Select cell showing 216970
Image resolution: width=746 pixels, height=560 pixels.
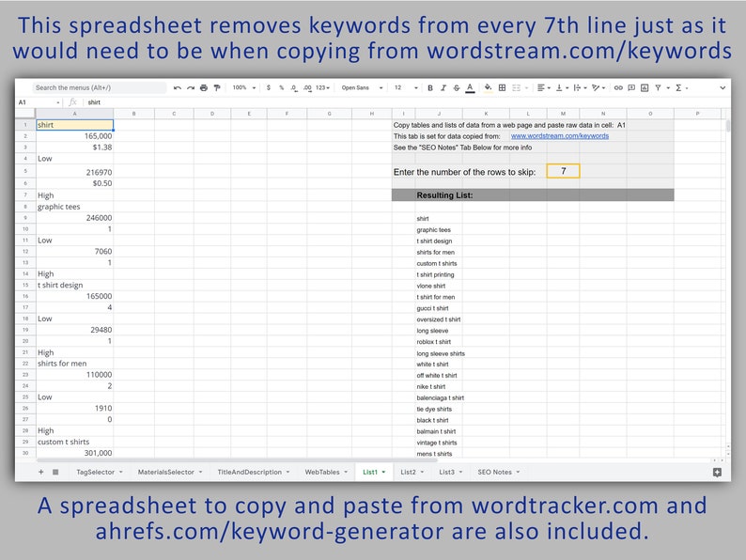[x=75, y=172]
